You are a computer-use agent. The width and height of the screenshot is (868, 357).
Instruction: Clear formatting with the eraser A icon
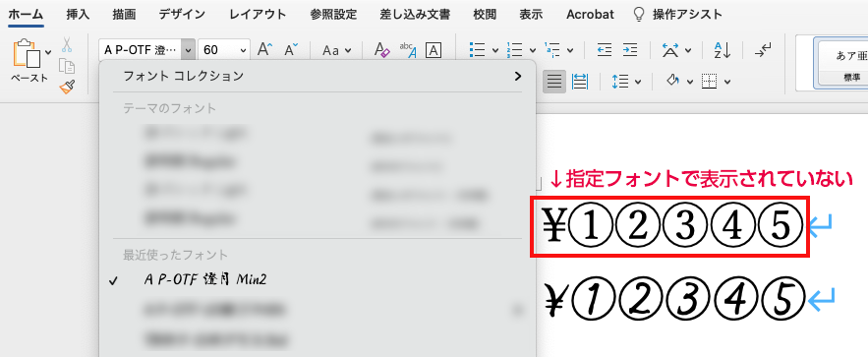[x=381, y=50]
